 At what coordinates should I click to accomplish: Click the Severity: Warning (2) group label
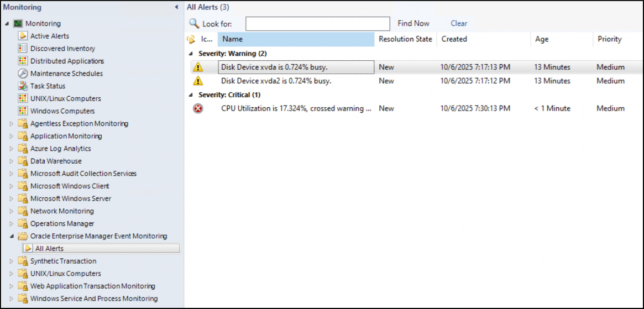233,54
